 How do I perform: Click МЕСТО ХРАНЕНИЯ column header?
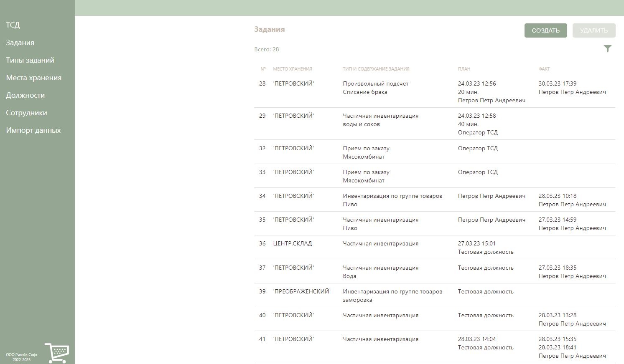(293, 69)
